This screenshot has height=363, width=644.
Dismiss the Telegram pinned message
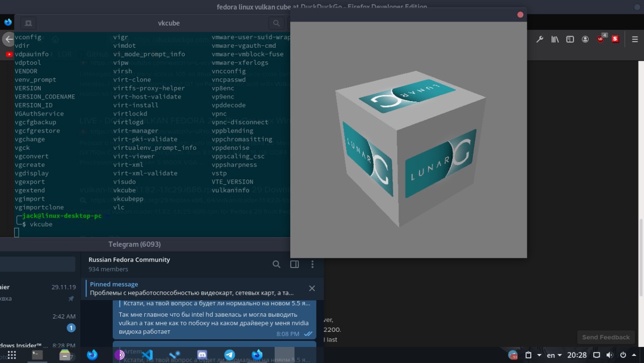click(312, 289)
